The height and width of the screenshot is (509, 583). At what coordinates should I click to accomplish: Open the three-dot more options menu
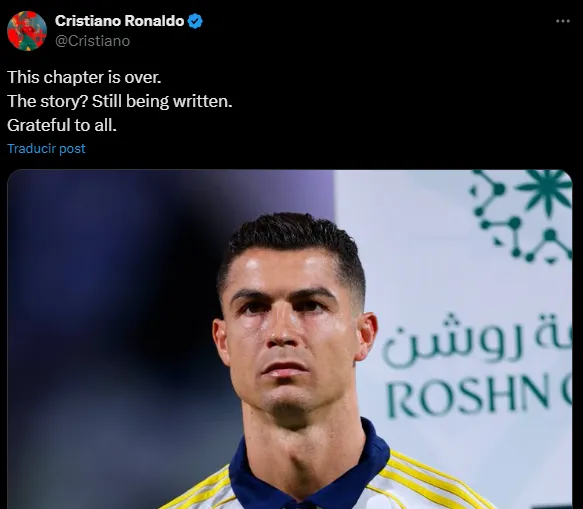click(x=563, y=21)
